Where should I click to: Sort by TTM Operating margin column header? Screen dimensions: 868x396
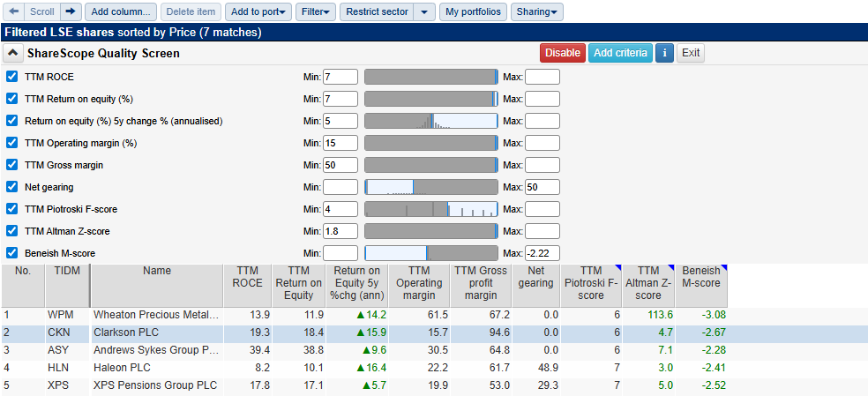(x=419, y=285)
